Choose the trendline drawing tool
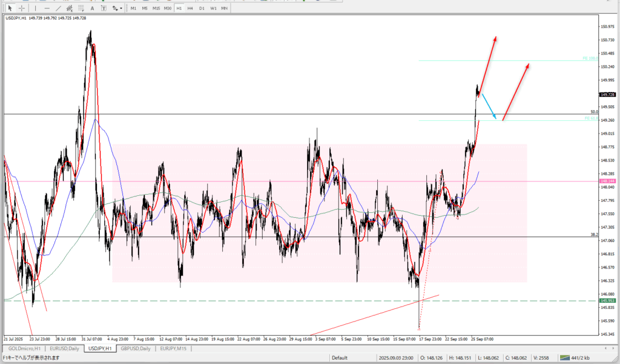620x364 pixels. click(x=59, y=8)
